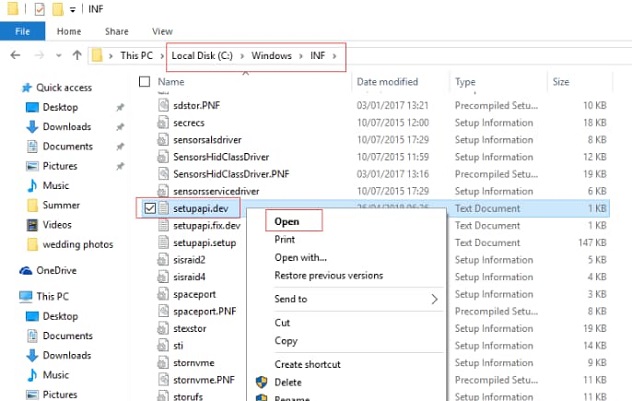
Task: Expand the Send to submenu arrow
Action: 434,299
